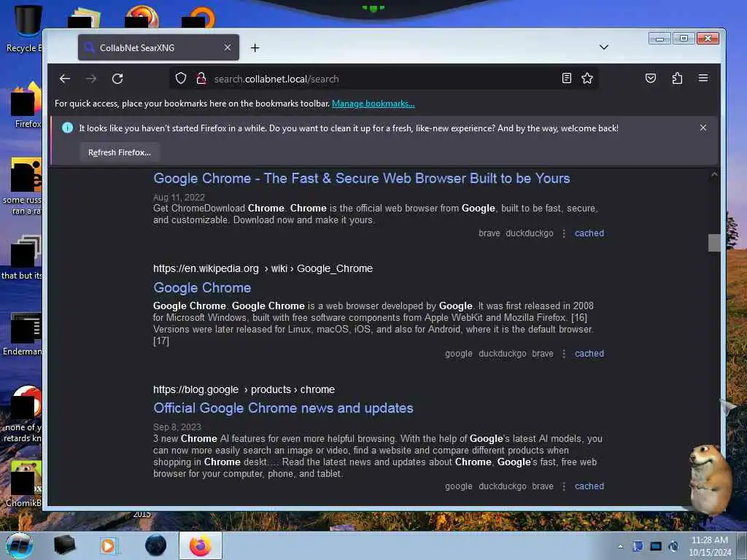Open a new tab with the plus button
This screenshot has height=560, width=747.
(x=255, y=47)
